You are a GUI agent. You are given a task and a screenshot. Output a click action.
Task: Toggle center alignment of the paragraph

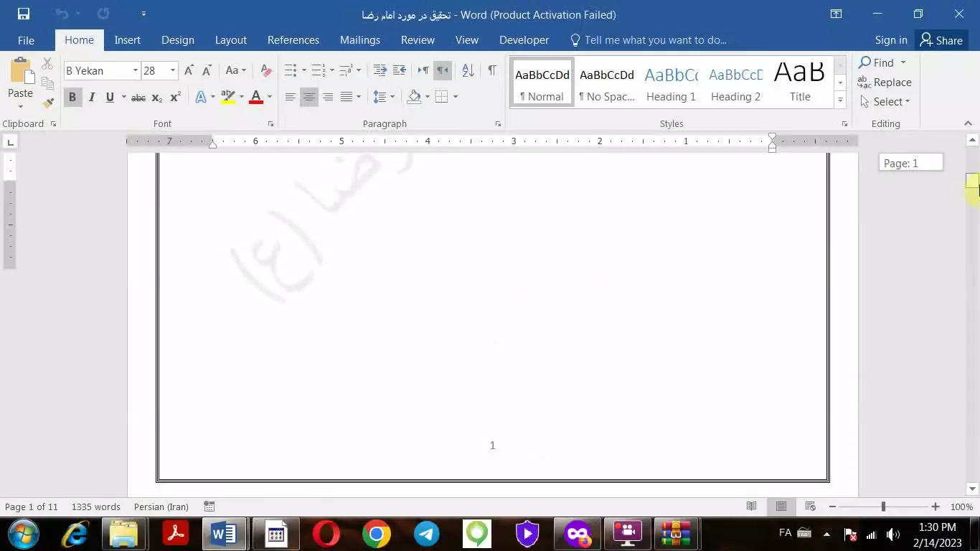click(x=308, y=97)
